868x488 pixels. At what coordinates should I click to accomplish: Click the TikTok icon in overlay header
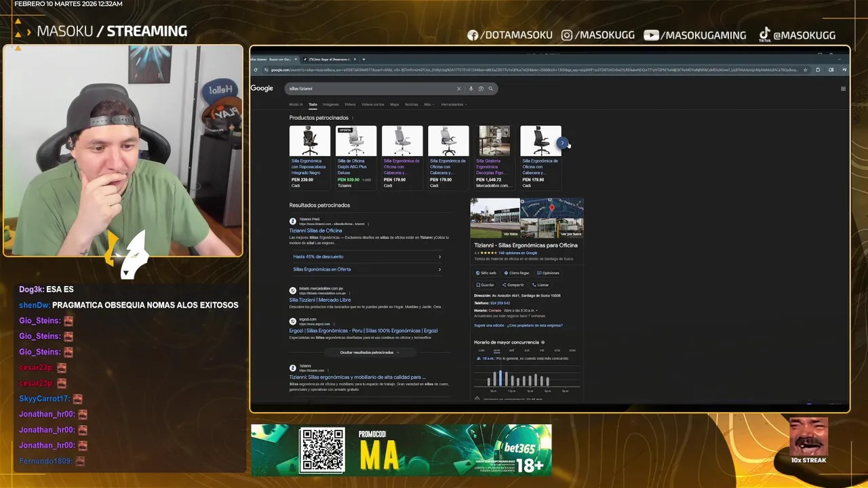click(764, 35)
